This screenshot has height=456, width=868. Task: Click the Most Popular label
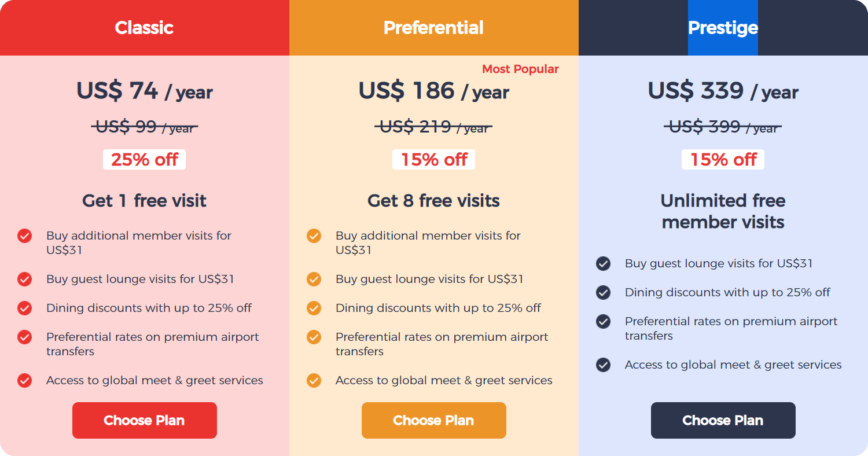point(520,69)
